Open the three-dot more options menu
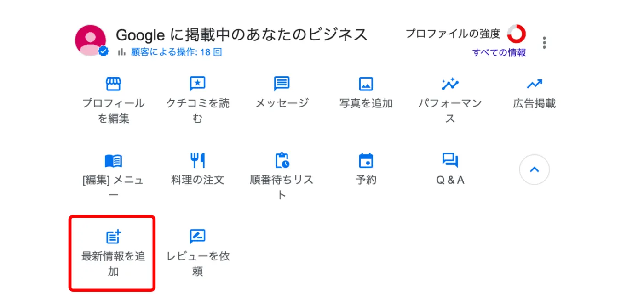 coord(544,43)
